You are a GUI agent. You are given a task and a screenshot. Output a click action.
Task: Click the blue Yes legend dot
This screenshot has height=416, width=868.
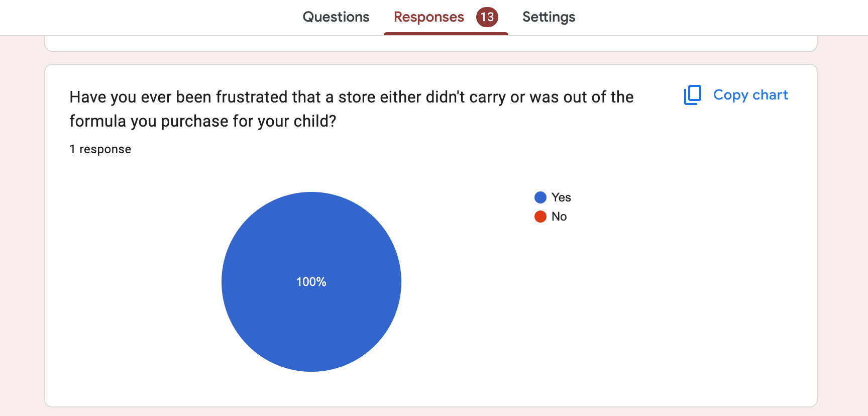coord(540,197)
